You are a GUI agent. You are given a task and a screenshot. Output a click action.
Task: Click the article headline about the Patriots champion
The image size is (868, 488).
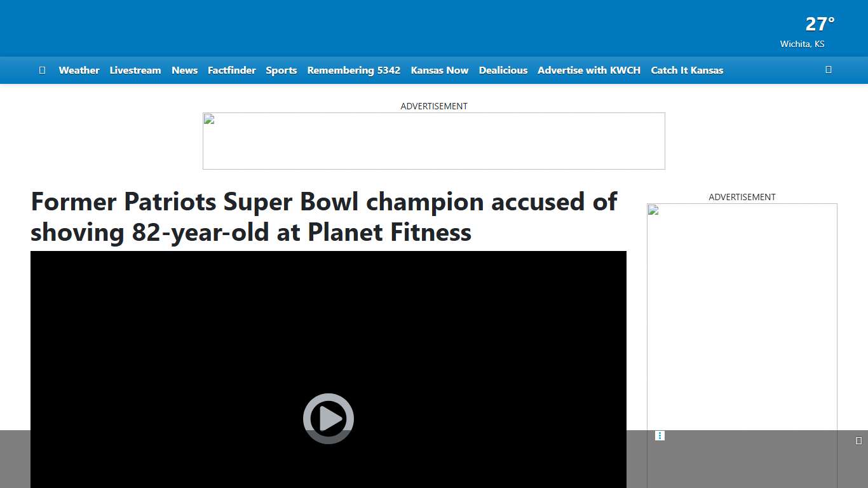[323, 217]
